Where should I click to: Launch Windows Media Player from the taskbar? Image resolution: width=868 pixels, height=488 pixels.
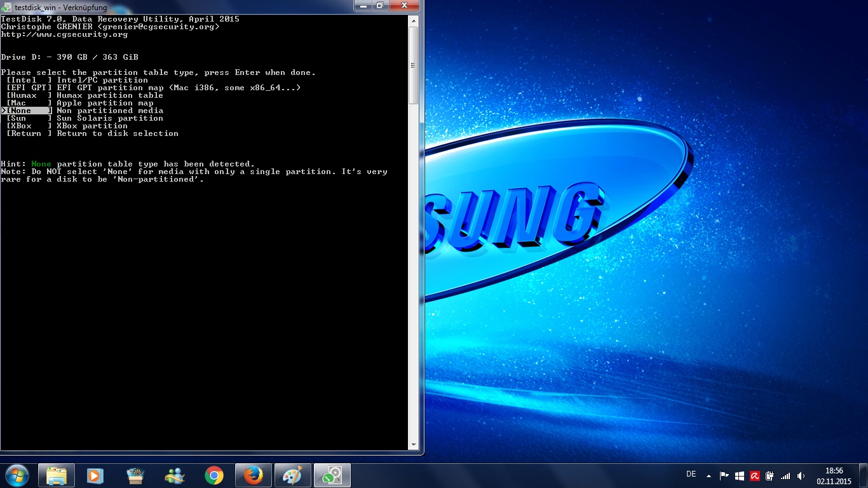tap(95, 475)
